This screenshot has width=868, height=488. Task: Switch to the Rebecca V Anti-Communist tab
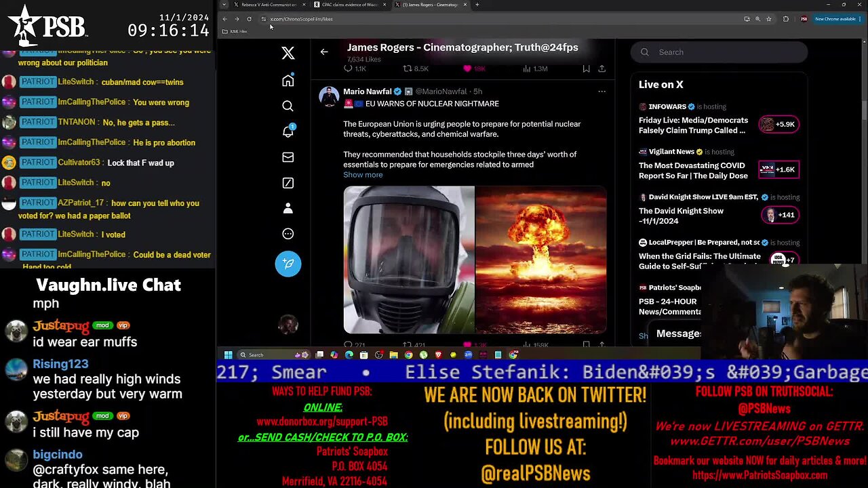coord(268,5)
